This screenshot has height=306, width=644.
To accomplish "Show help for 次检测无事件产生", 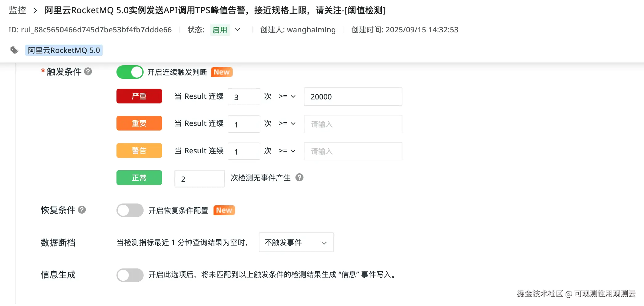I will click(299, 178).
